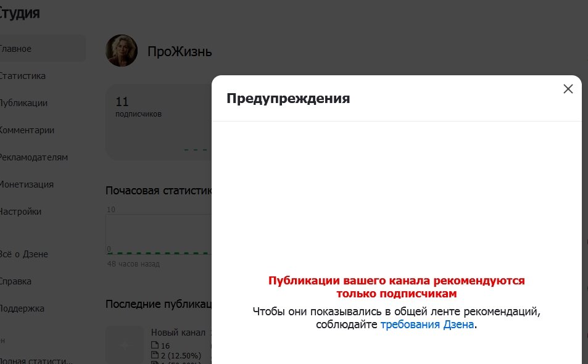Viewport: 588px width, 364px height.
Task: Click the Предупреждения dialog title
Action: 288,99
